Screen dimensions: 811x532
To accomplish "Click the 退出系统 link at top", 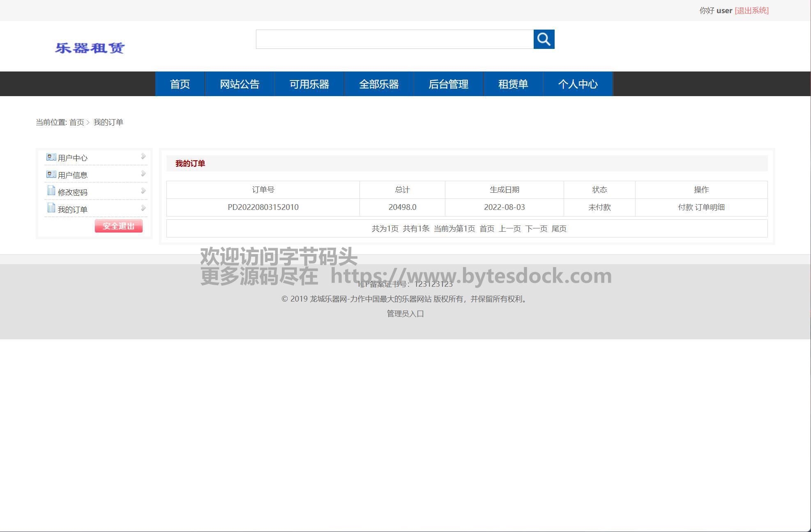I will click(x=751, y=11).
